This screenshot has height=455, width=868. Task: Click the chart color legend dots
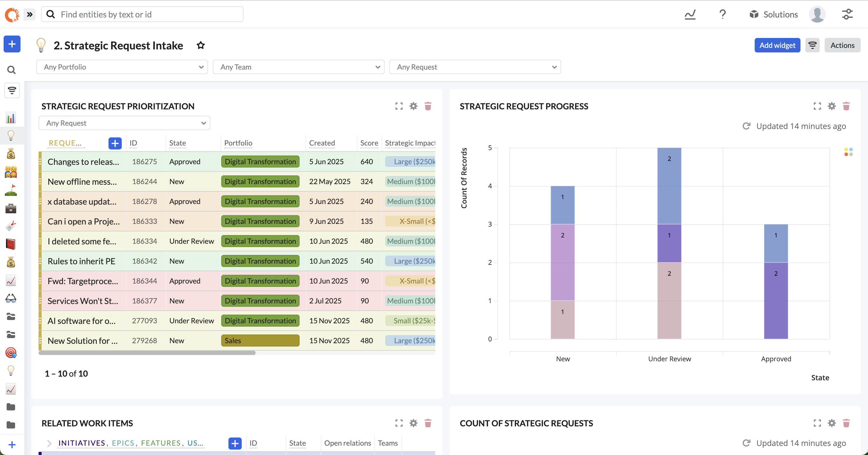click(x=848, y=152)
